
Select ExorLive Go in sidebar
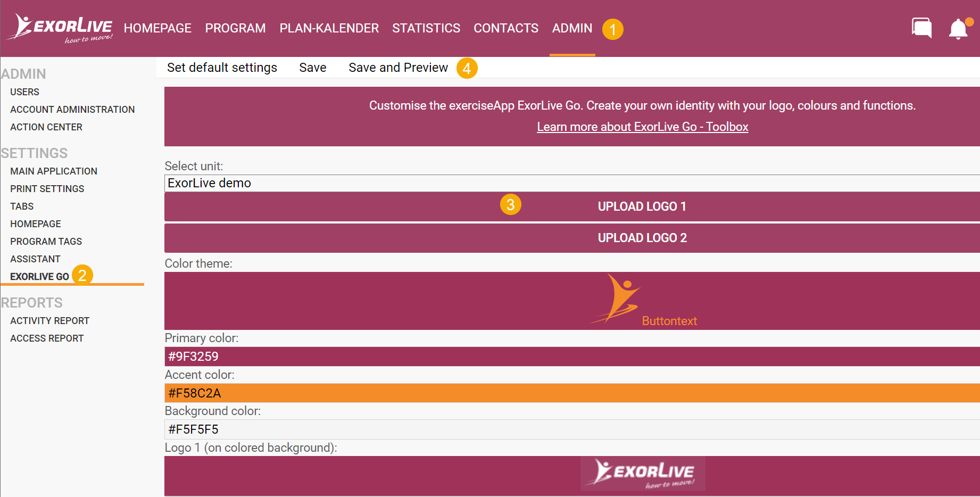point(39,277)
